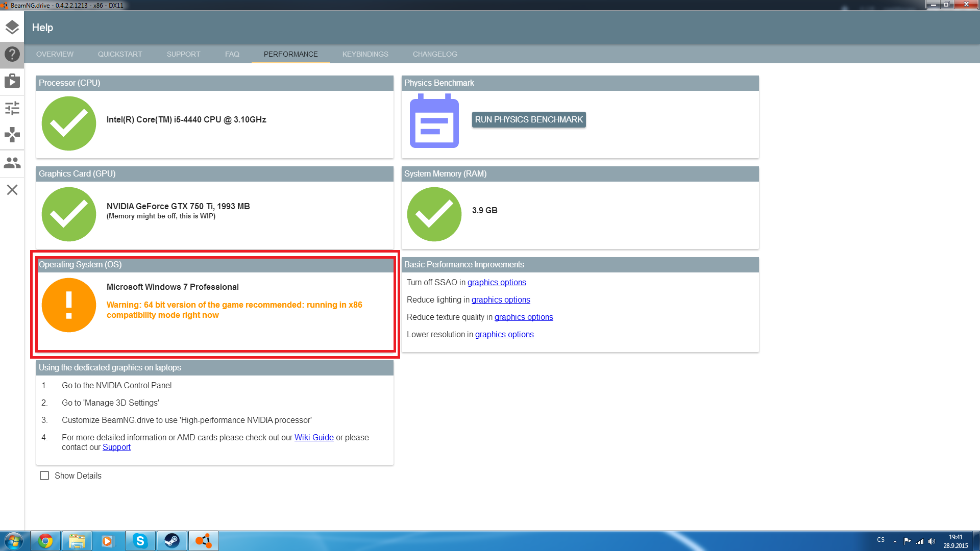The height and width of the screenshot is (551, 980).
Task: Switch to the Overview tab
Action: point(55,54)
